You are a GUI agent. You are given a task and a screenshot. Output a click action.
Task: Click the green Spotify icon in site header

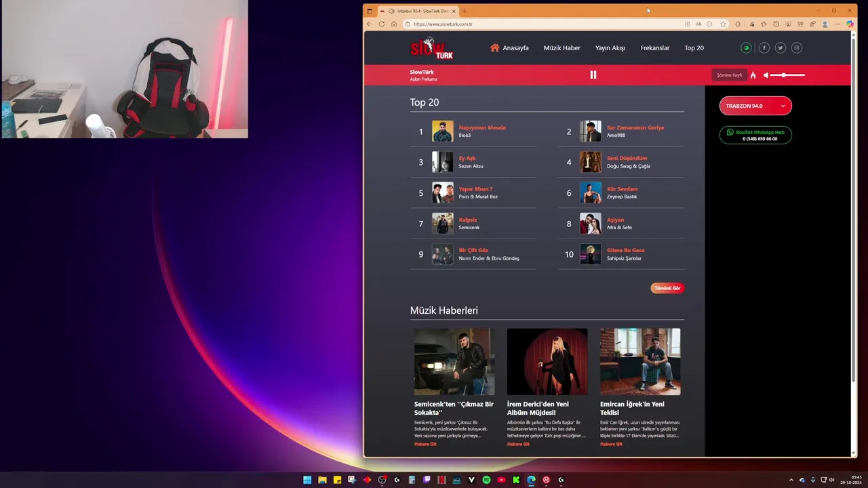tap(746, 48)
